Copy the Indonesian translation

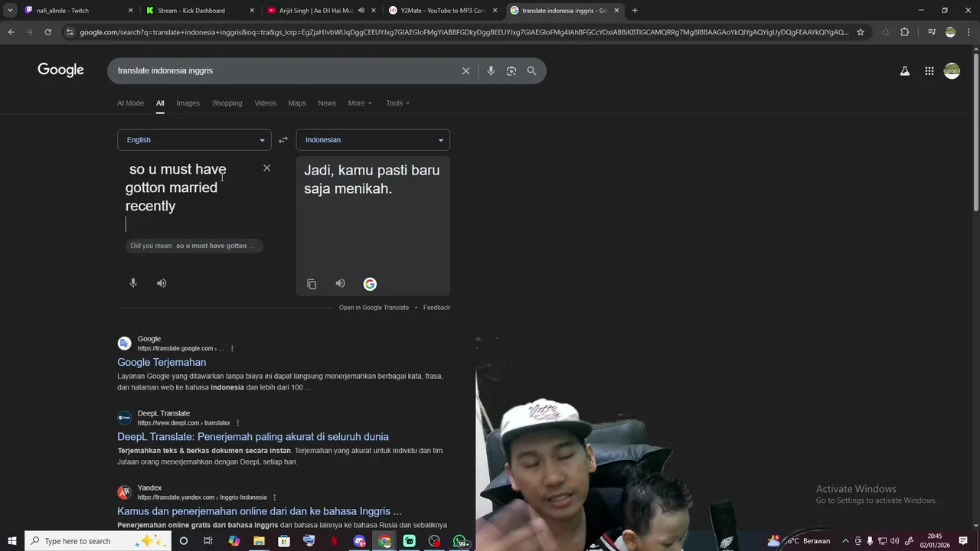[x=312, y=284]
